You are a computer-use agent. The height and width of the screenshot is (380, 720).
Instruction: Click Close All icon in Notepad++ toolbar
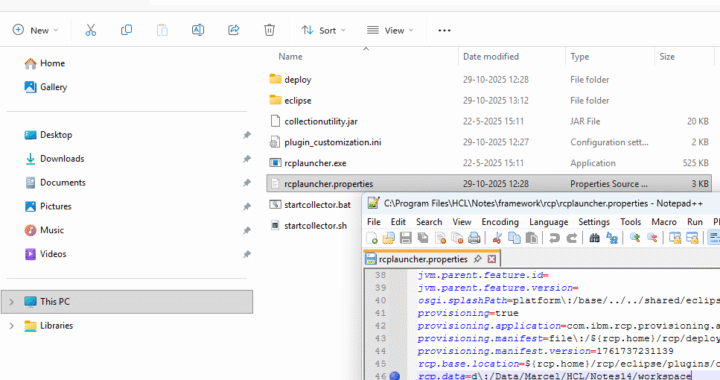point(457,238)
